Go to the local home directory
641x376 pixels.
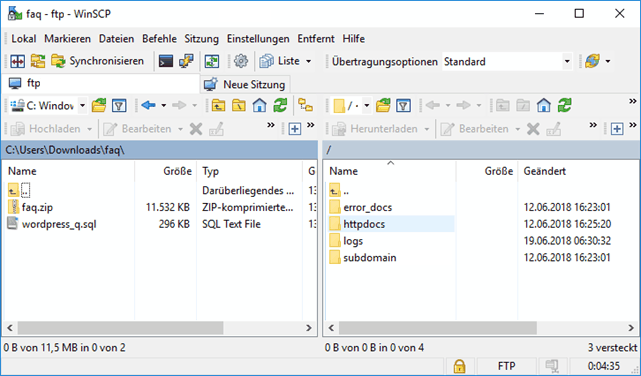point(259,105)
